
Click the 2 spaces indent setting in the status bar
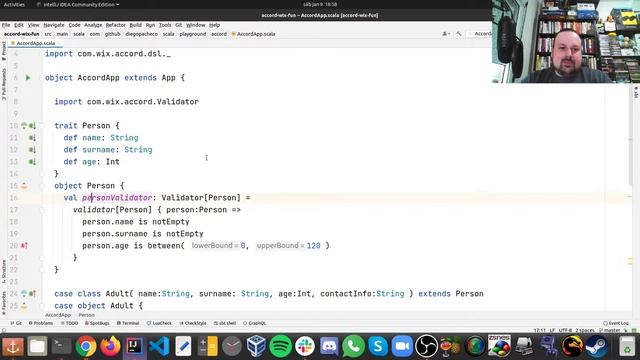(x=585, y=330)
